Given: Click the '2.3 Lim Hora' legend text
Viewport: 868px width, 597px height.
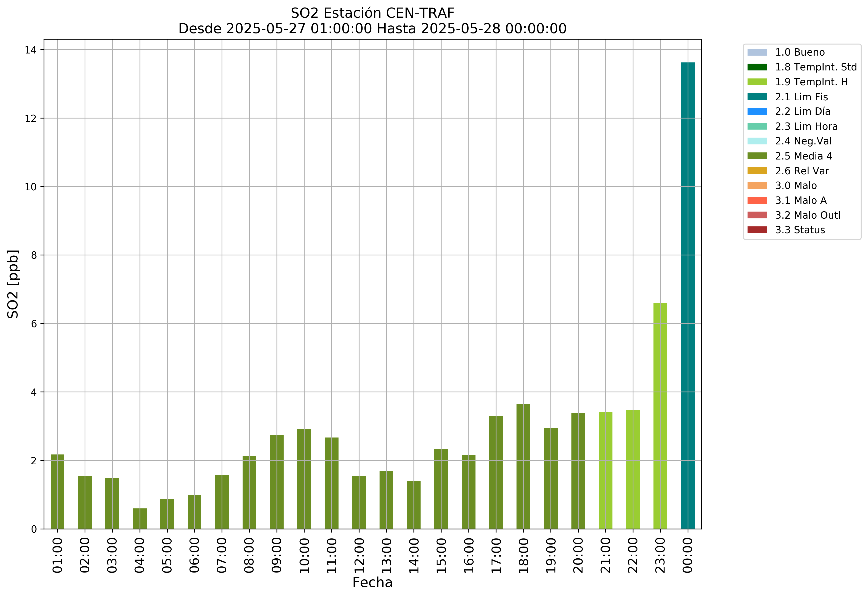Looking at the screenshot, I should coord(806,127).
